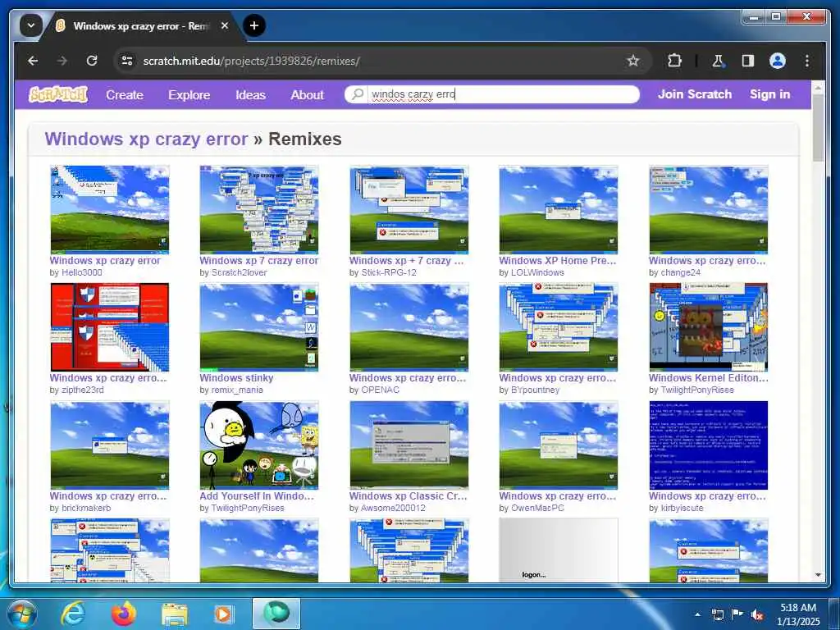Open File Explorer from the taskbar
The width and height of the screenshot is (840, 630).
pos(175,614)
